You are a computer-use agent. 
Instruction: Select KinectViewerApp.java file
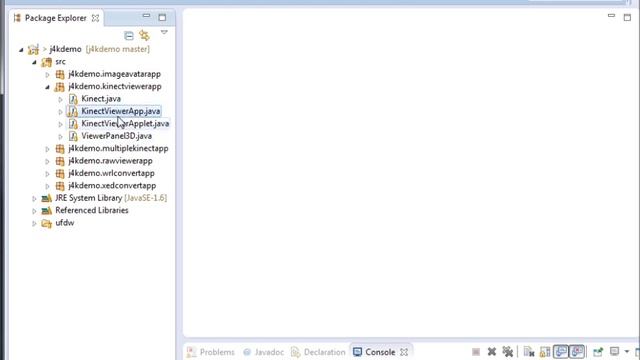pyautogui.click(x=120, y=111)
